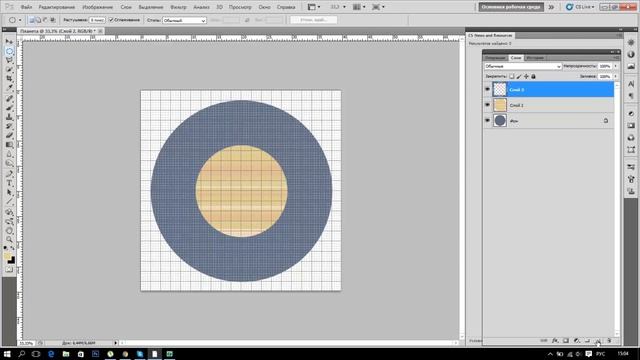Hide the Фон background layer
The width and height of the screenshot is (640, 360).
coord(487,120)
